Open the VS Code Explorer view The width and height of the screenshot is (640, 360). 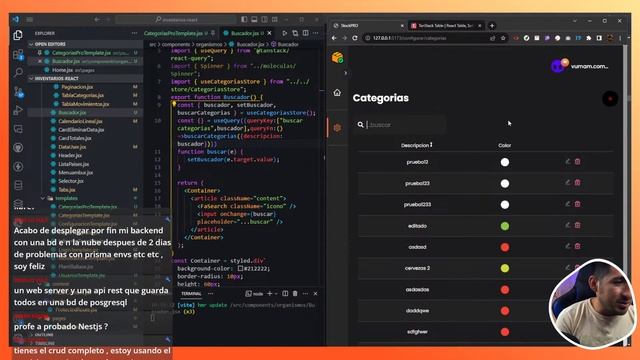18,35
